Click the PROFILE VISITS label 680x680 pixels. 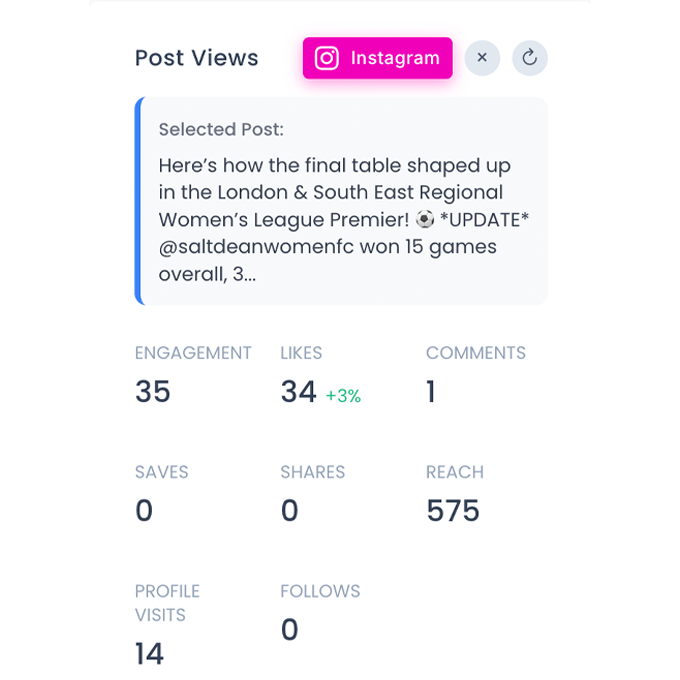coord(167,603)
